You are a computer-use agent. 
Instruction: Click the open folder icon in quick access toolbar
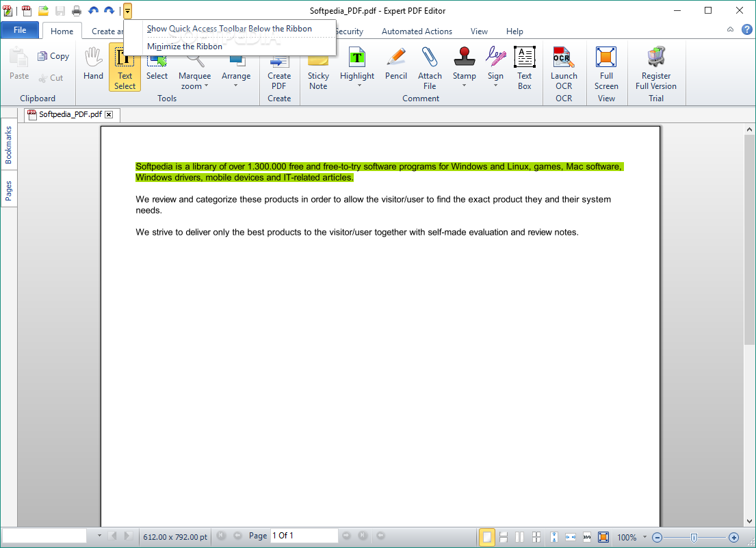click(x=43, y=10)
